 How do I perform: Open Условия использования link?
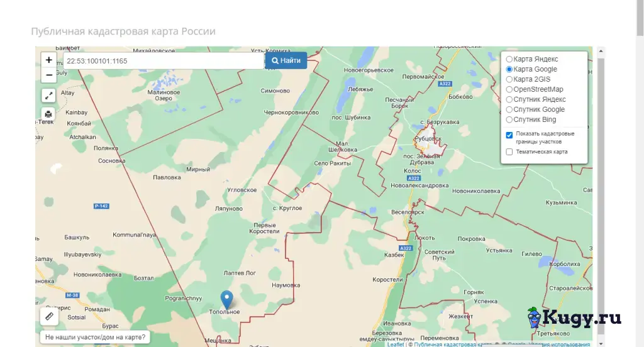[559, 344]
